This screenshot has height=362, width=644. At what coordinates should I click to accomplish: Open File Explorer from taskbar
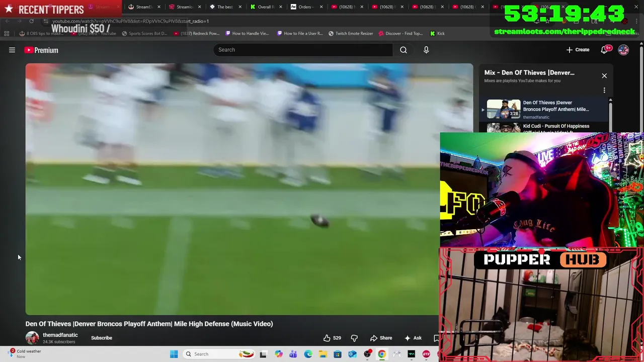point(323,354)
